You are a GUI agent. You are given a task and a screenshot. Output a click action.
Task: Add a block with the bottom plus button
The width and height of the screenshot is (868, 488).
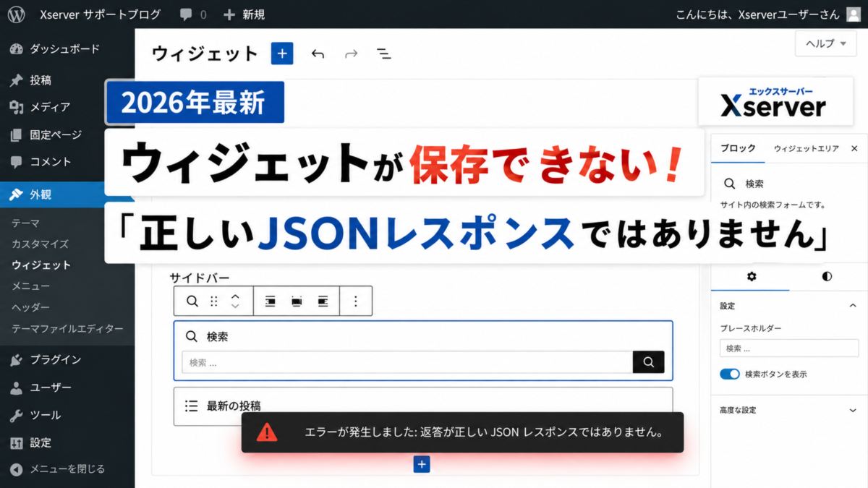[x=422, y=464]
